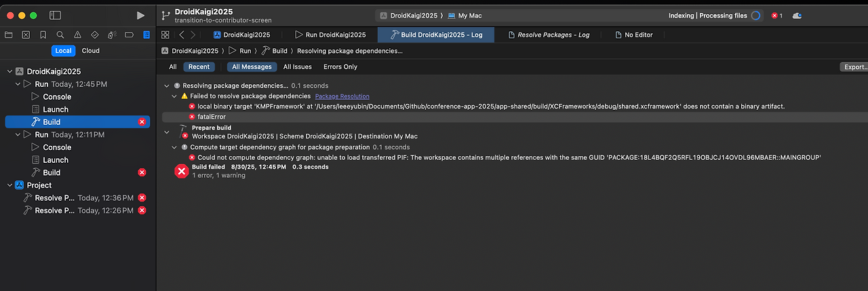
Task: Select the Local reports segment
Action: point(63,51)
